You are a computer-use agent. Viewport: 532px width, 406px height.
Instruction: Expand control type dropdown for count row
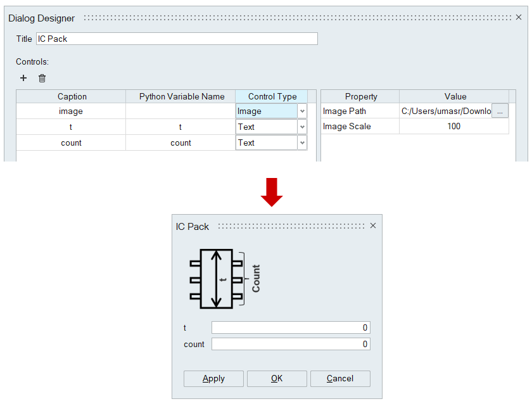click(x=302, y=143)
